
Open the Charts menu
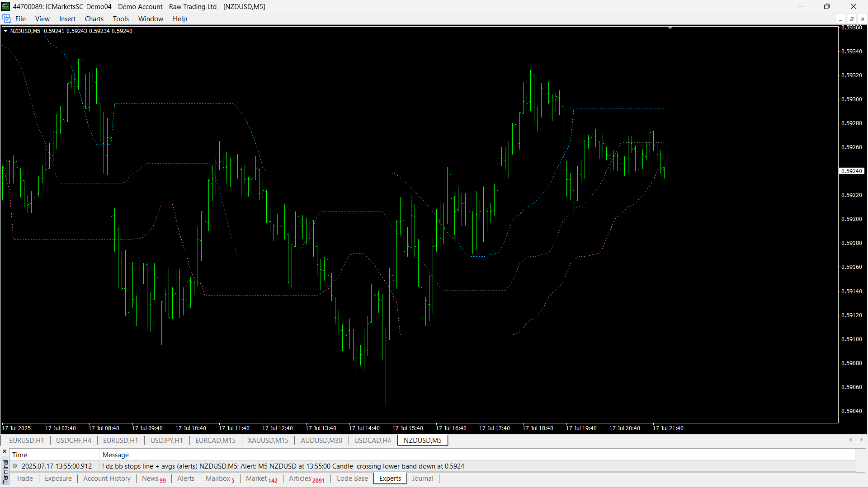point(94,19)
